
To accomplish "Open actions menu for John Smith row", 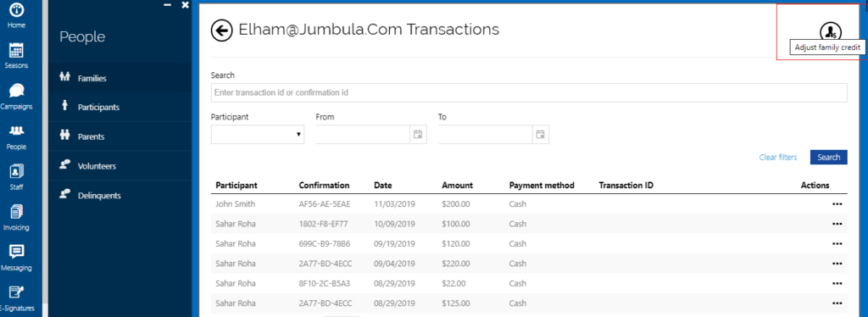I will (x=837, y=204).
